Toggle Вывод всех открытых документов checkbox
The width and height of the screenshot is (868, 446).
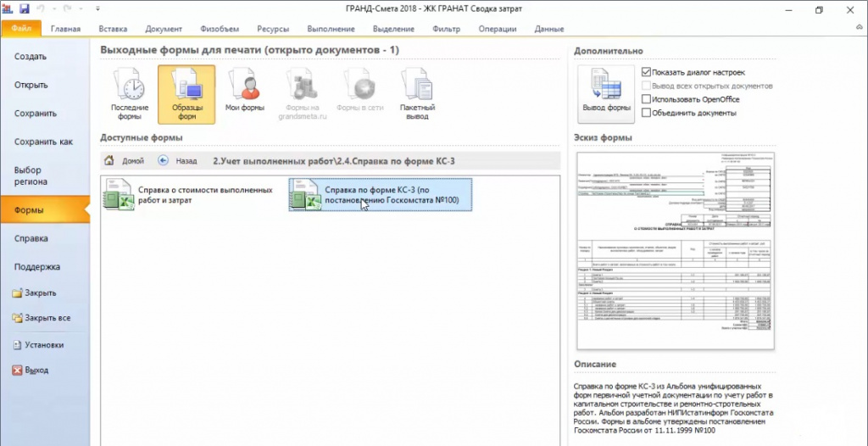(x=646, y=86)
